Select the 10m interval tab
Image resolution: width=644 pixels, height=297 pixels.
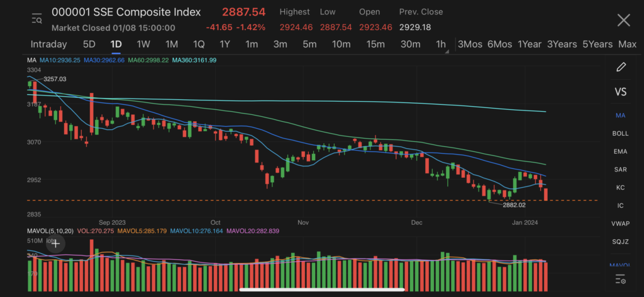point(341,45)
